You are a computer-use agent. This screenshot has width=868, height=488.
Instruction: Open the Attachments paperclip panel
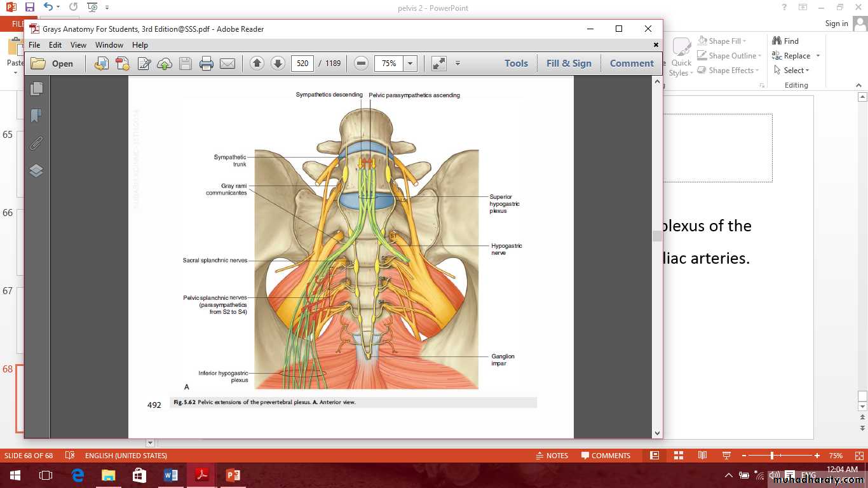pyautogui.click(x=36, y=143)
